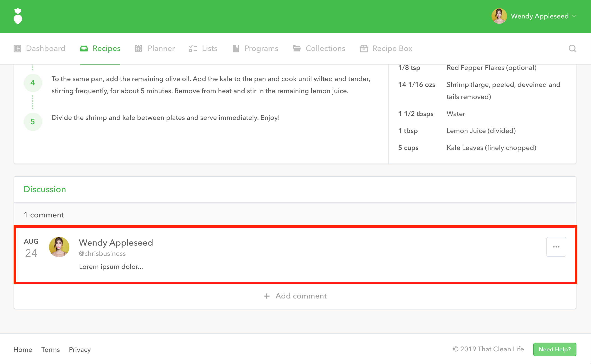This screenshot has width=591, height=364.
Task: Click the Programs bookmark icon
Action: 236,49
